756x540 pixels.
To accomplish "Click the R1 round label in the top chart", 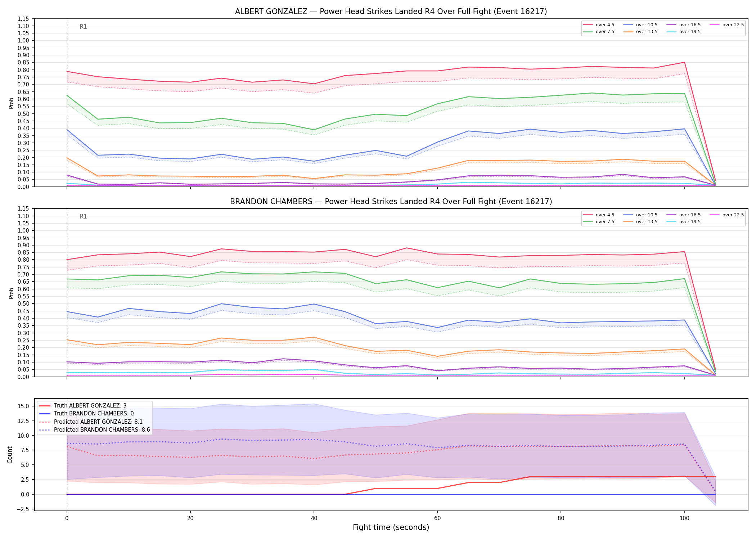I will [x=83, y=27].
